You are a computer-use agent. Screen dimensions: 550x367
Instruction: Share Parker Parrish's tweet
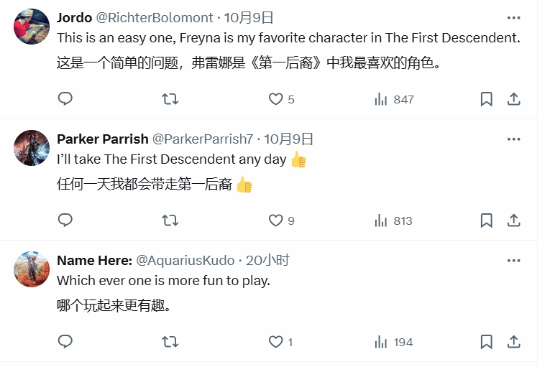click(514, 221)
